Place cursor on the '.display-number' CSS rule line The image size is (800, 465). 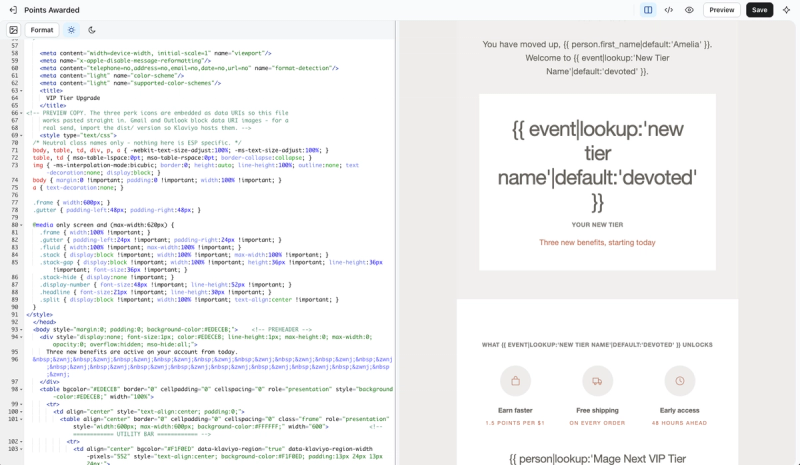click(166, 285)
